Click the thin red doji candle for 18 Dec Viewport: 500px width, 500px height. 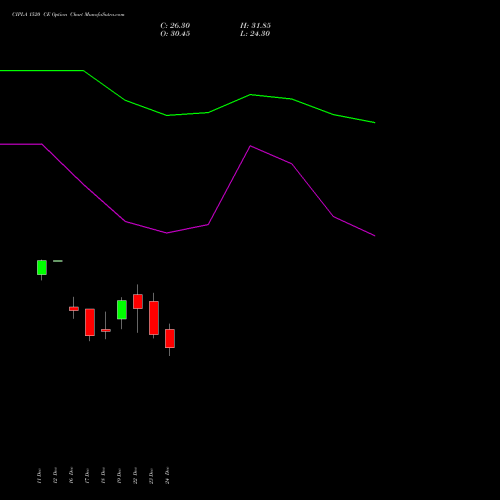pos(106,330)
